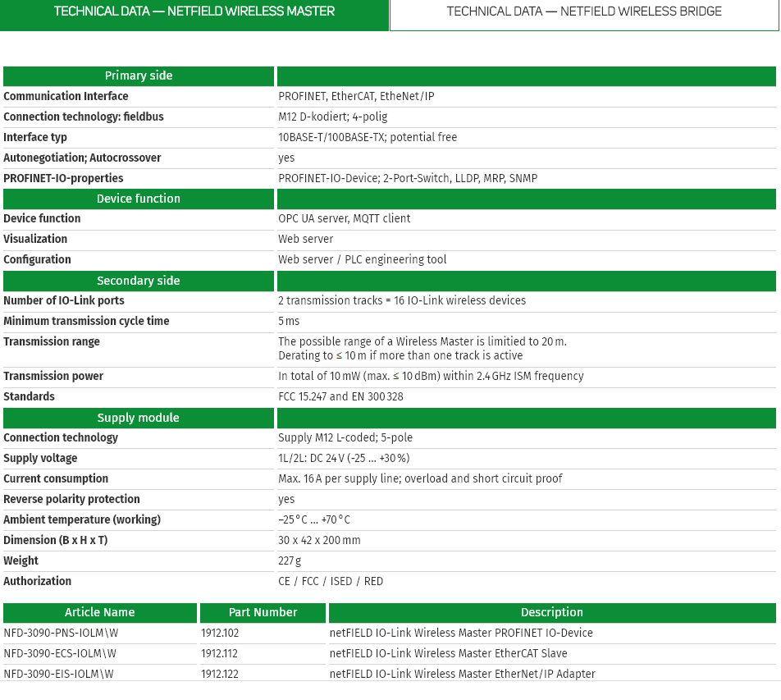Select Communication Interface row label
Viewport: 781px width, 700px height.
(x=66, y=96)
